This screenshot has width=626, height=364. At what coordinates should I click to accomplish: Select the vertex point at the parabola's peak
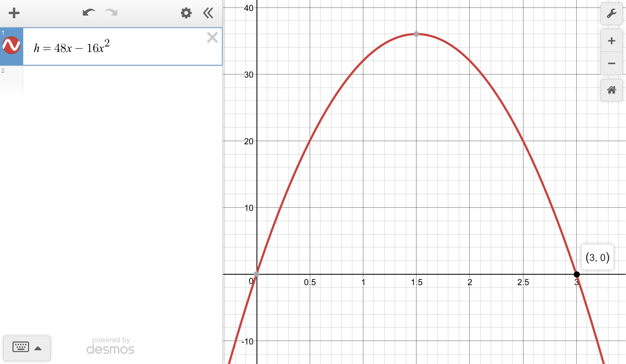[416, 34]
